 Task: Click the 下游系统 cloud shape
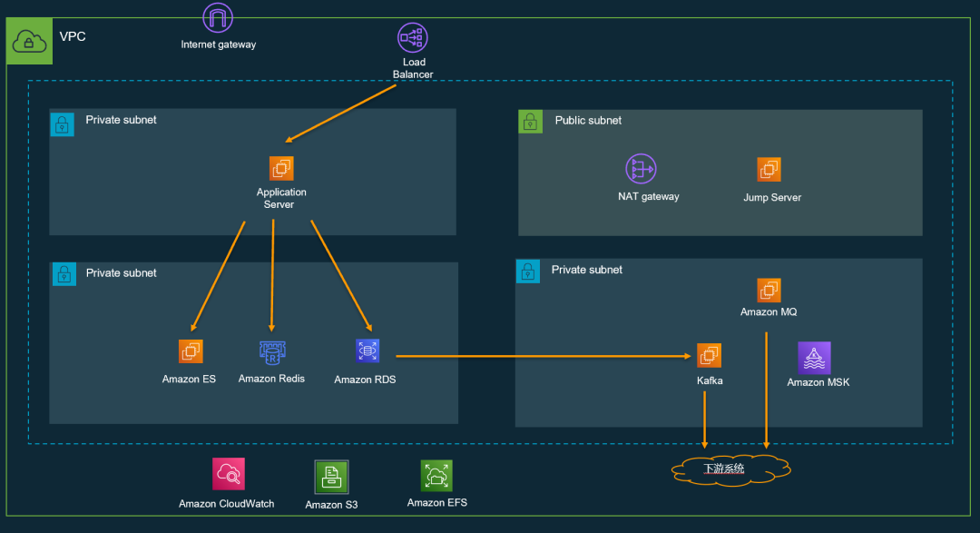coord(730,469)
